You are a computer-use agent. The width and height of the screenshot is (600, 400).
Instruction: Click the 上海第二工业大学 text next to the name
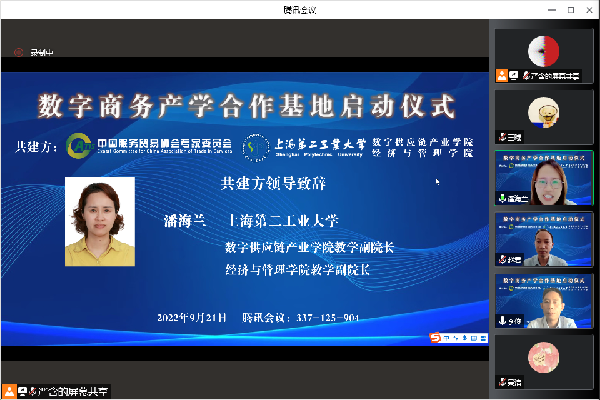[284, 221]
